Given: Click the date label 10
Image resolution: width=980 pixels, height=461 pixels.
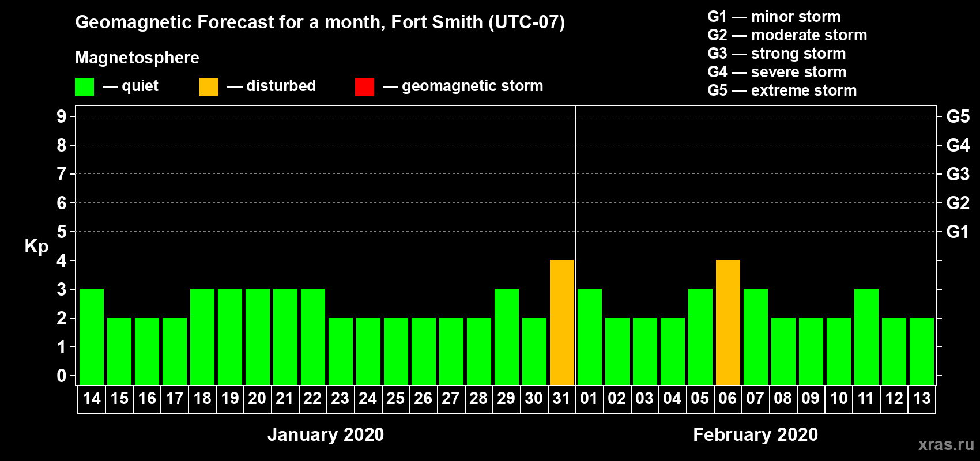Looking at the screenshot, I should [x=839, y=399].
